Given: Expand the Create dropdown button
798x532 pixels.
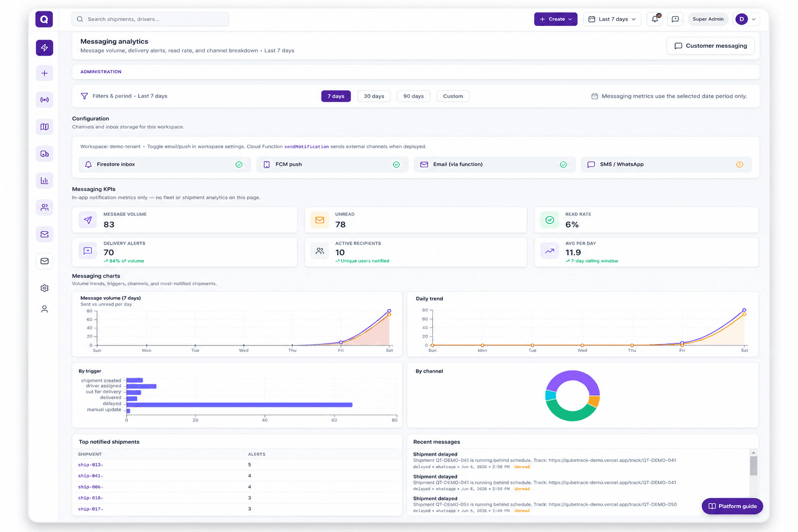Looking at the screenshot, I should tap(555, 19).
